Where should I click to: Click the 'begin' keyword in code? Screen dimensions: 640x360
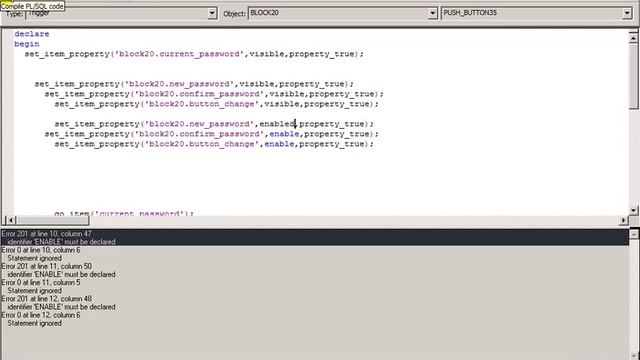tap(27, 44)
